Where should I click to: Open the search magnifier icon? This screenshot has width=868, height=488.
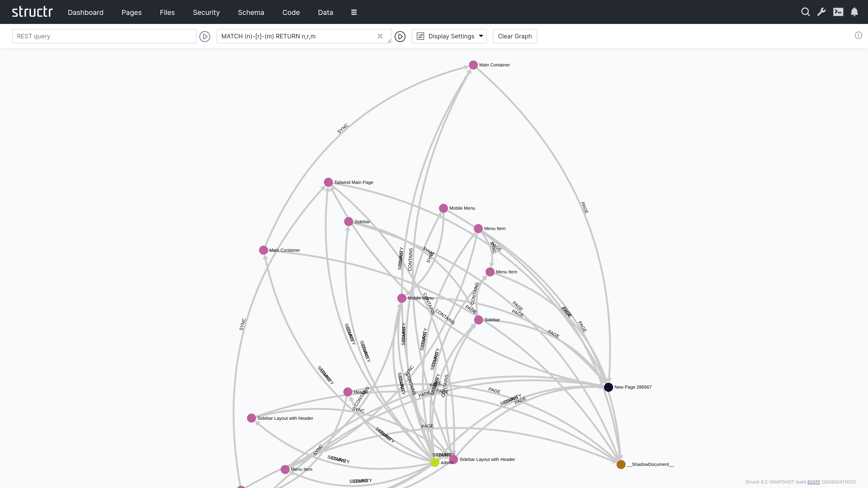(x=805, y=12)
